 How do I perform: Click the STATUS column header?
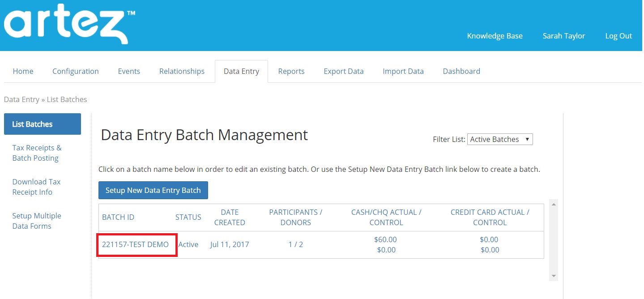click(188, 217)
